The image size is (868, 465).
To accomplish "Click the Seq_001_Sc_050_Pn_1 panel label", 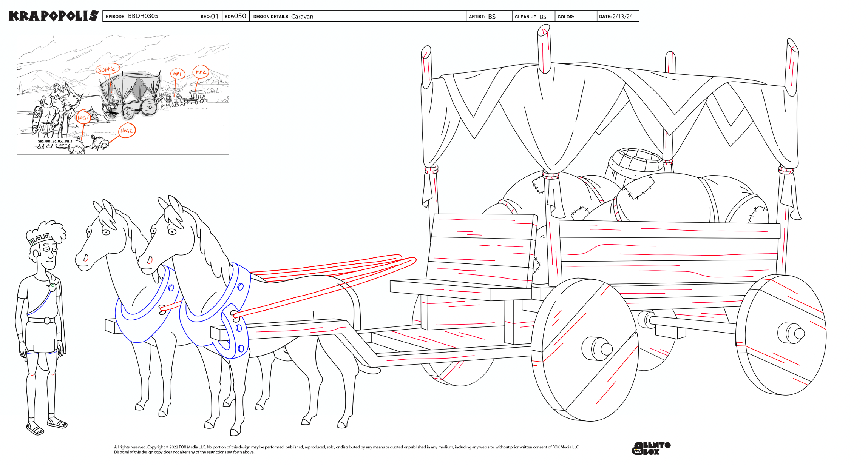I will coord(55,141).
